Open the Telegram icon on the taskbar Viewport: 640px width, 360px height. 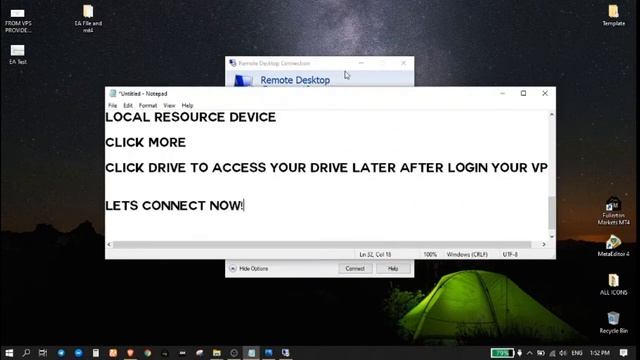tap(61, 353)
